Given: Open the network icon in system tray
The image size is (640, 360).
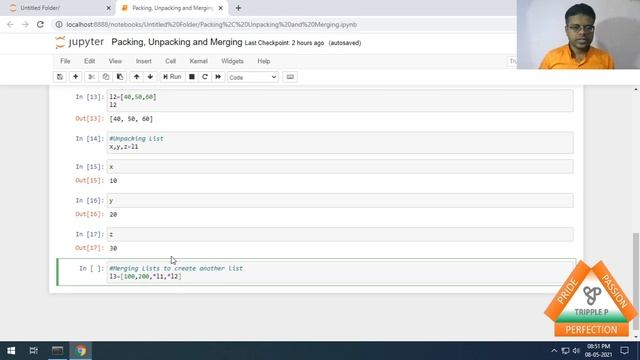Looking at the screenshot, I should [565, 351].
